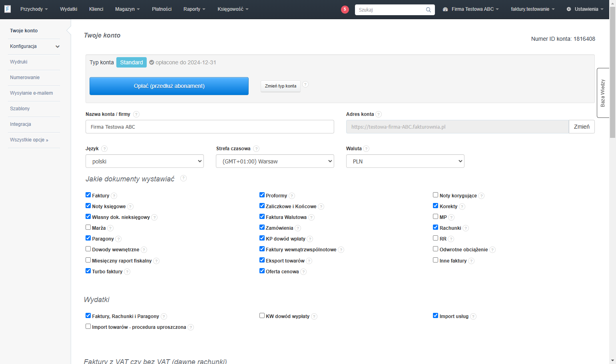Click the Nazwa konta / firmy input field

coord(210,127)
